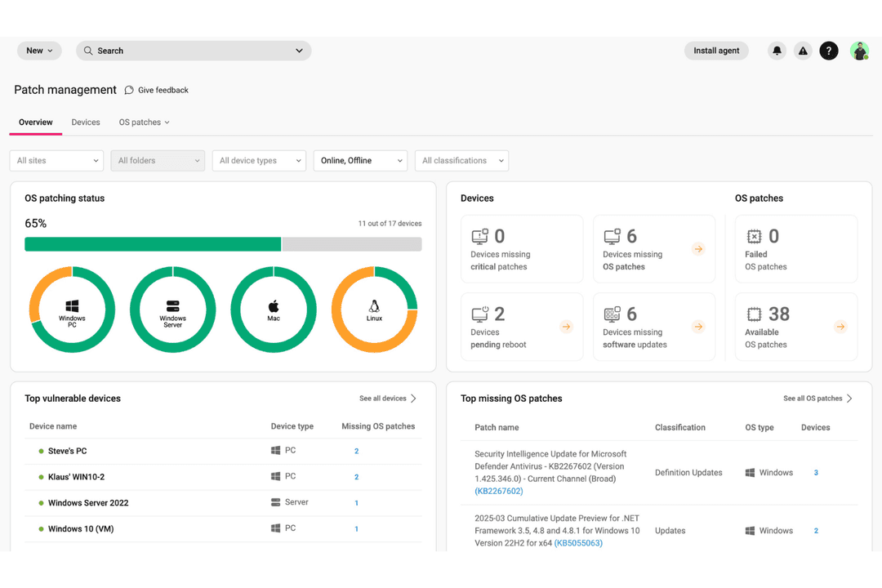This screenshot has width=882, height=588.
Task: Click the OS type column header
Action: [759, 427]
